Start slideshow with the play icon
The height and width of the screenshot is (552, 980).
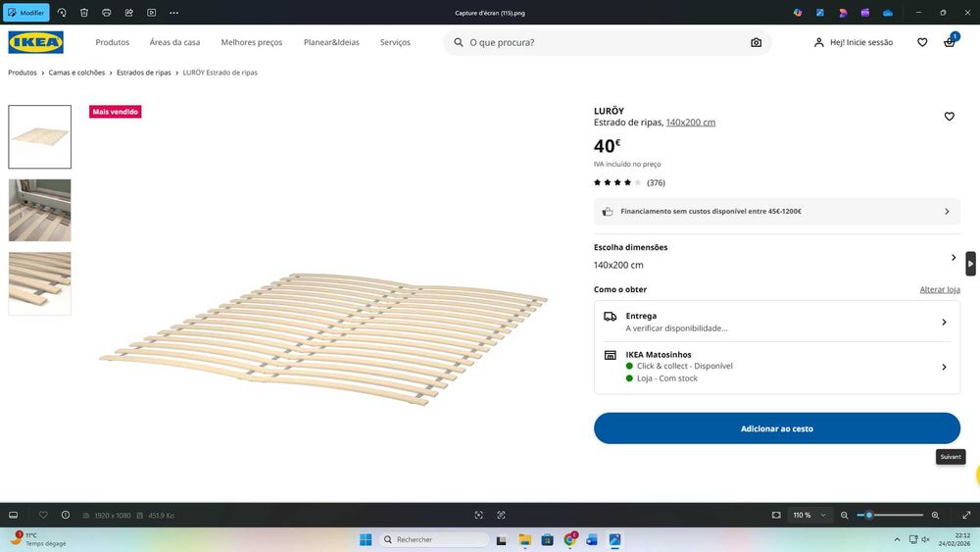152,13
